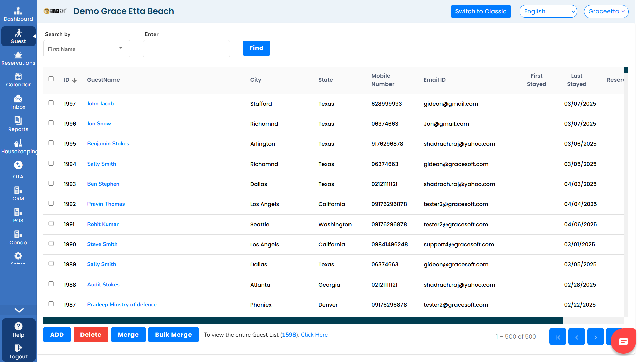
Task: Click the vertical table scrollbar thumb
Action: [626, 70]
